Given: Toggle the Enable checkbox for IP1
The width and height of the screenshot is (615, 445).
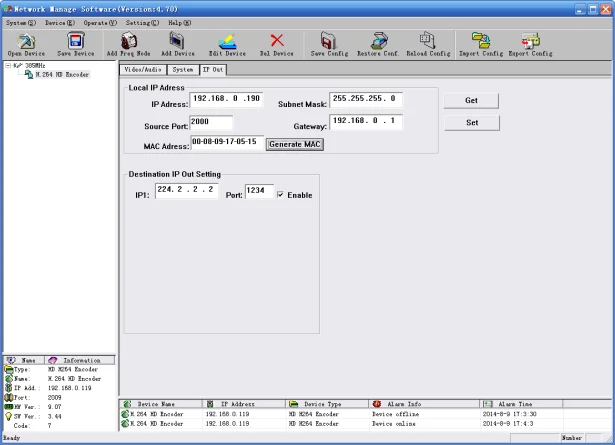Looking at the screenshot, I should [x=280, y=195].
